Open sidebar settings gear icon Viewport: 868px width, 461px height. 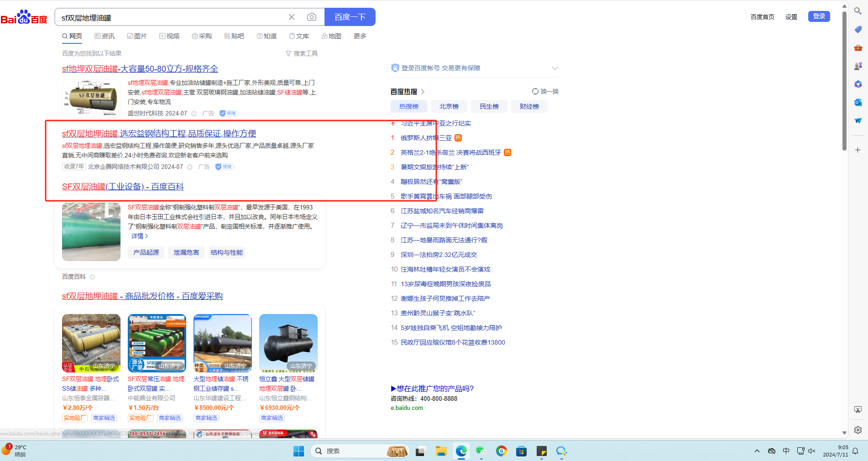click(x=858, y=430)
